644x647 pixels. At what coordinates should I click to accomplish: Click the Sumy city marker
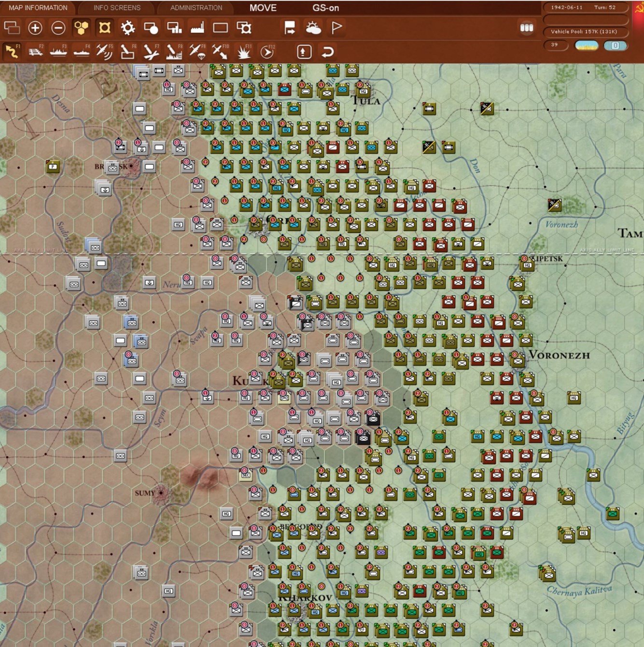pos(161,493)
